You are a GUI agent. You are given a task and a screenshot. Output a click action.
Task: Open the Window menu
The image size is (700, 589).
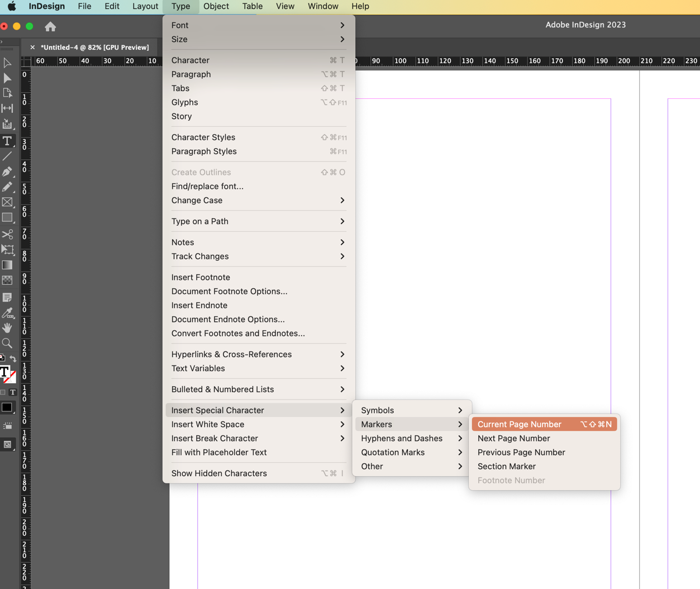(323, 6)
